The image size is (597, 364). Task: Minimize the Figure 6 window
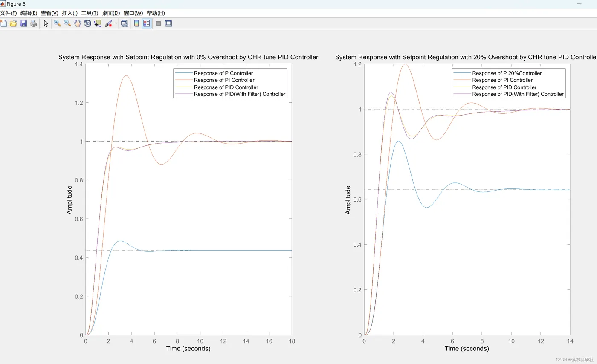[579, 4]
